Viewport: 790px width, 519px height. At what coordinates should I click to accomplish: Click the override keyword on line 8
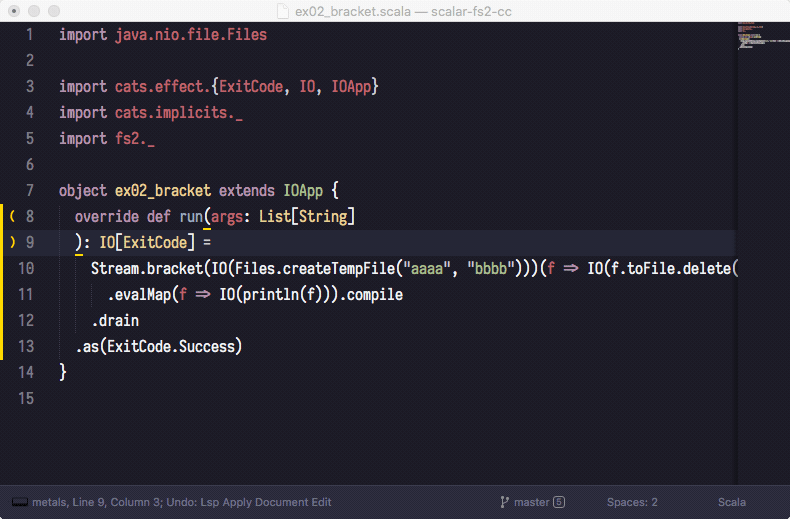tap(107, 217)
